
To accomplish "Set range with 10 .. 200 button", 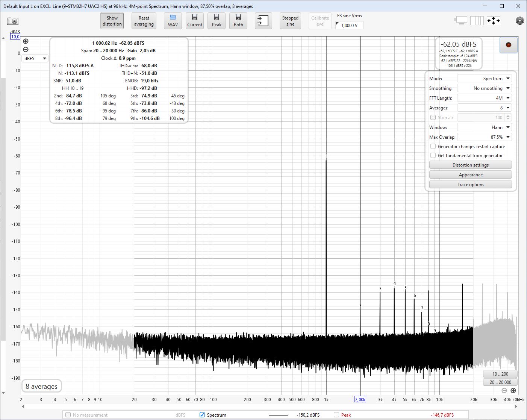I will click(x=500, y=374).
